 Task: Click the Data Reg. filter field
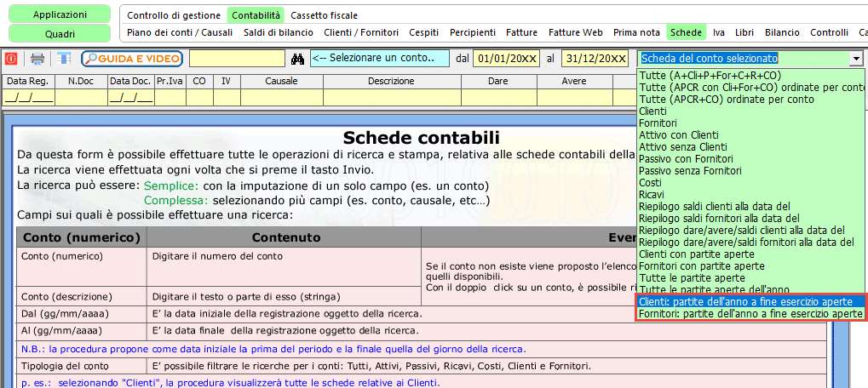click(x=28, y=97)
